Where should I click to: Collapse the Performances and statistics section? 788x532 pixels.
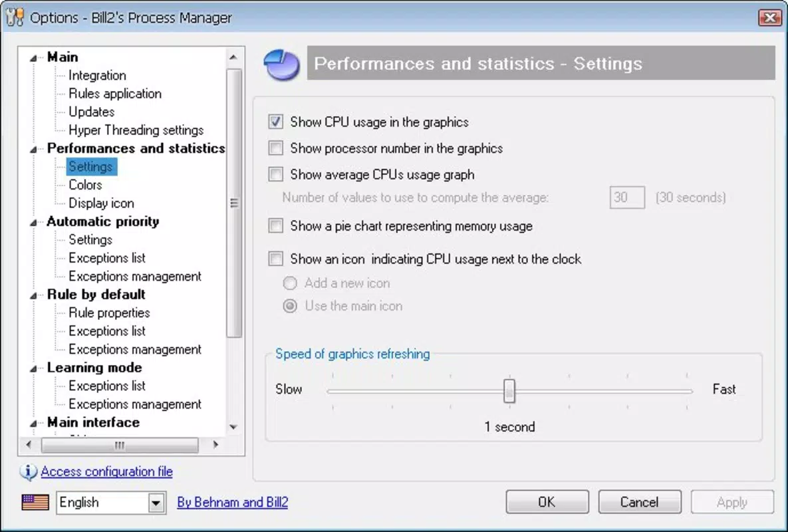tap(34, 149)
